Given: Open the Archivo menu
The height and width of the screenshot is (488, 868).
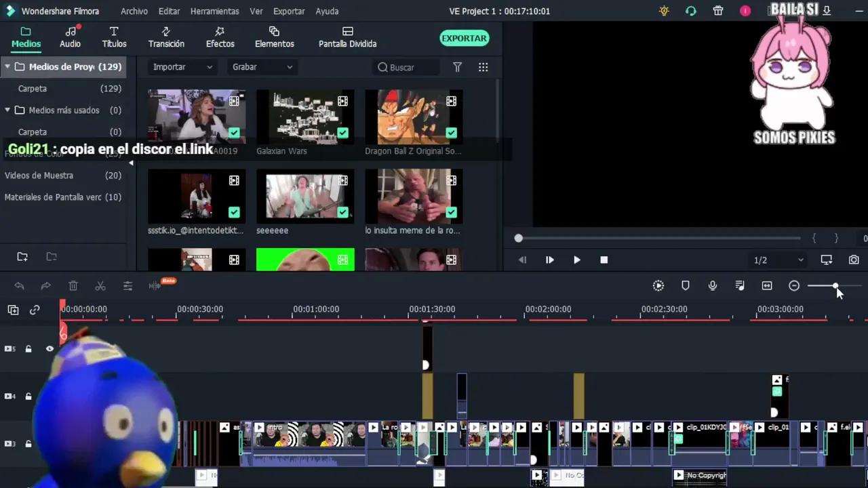Looking at the screenshot, I should click(134, 11).
